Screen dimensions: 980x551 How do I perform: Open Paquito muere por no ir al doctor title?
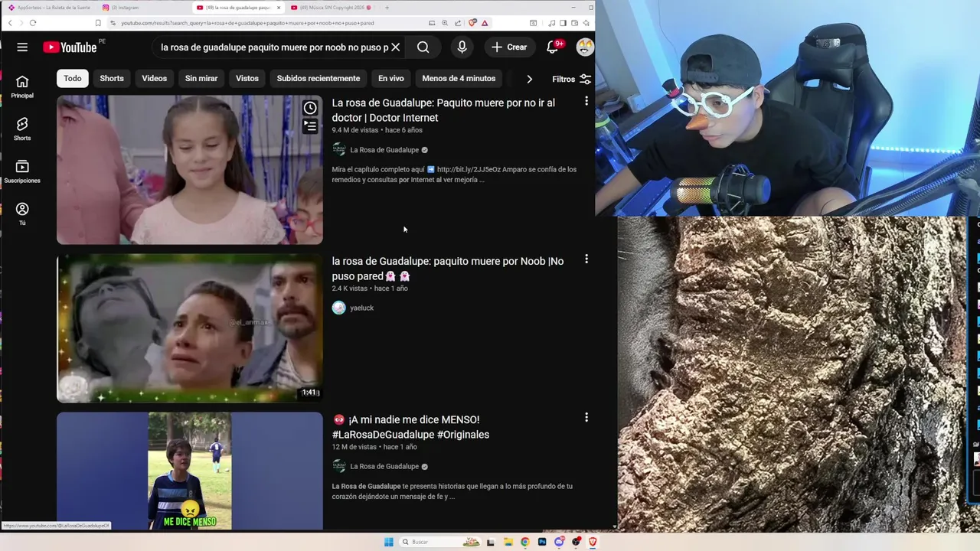coord(443,110)
